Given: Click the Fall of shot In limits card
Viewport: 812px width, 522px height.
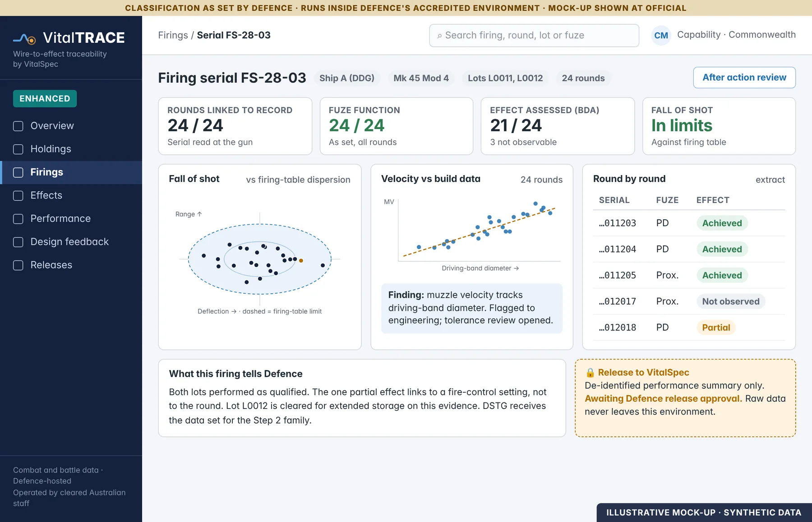Looking at the screenshot, I should tap(719, 126).
